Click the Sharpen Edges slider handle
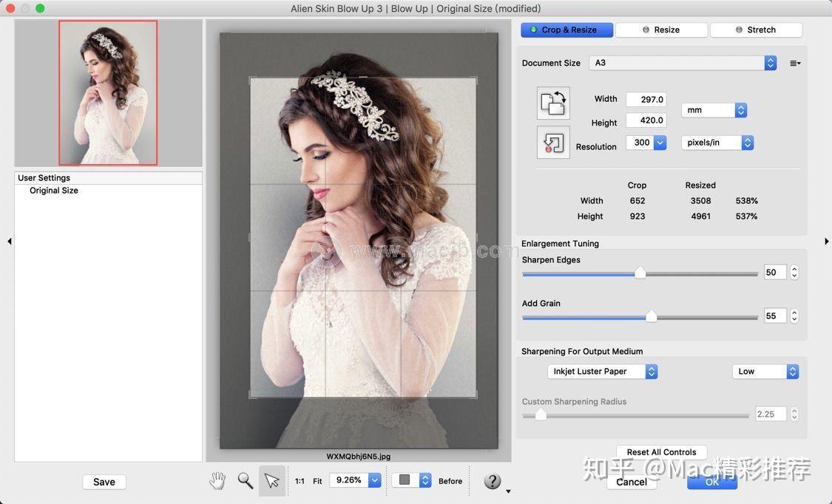Viewport: 832px width, 504px height. 640,273
